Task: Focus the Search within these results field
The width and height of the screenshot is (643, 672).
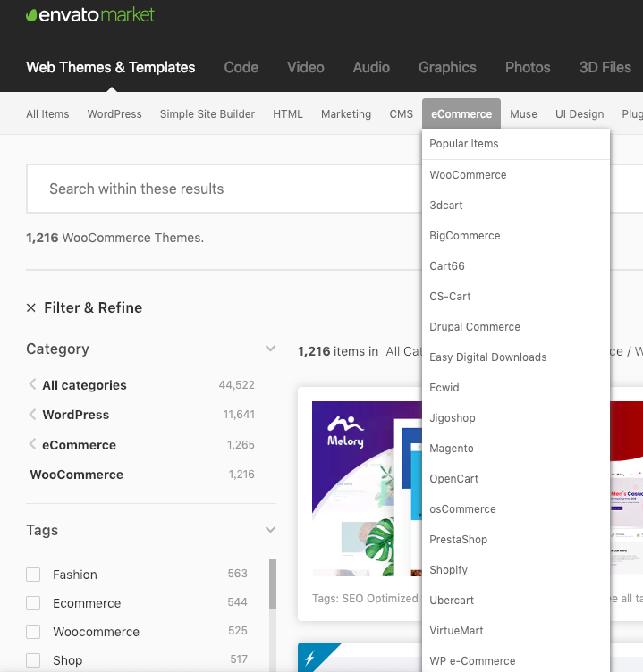Action: [x=224, y=189]
